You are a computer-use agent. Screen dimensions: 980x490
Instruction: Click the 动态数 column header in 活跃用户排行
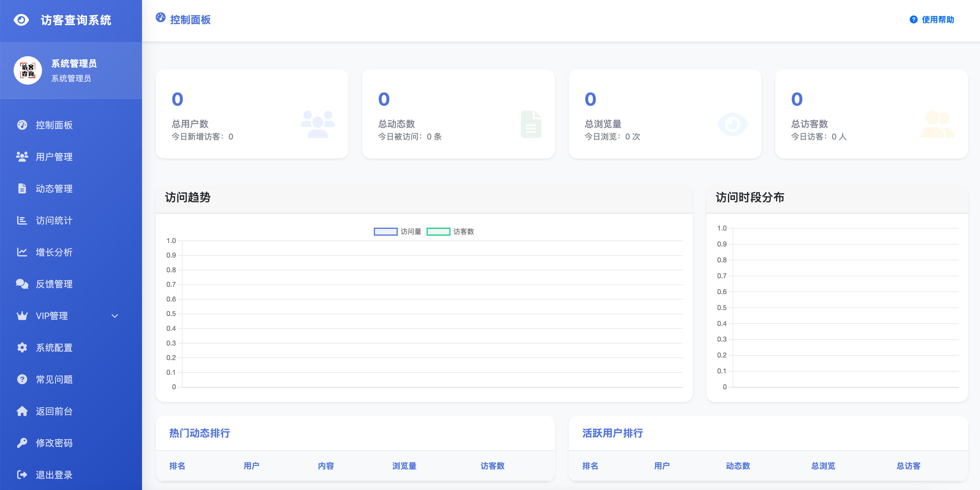(738, 466)
